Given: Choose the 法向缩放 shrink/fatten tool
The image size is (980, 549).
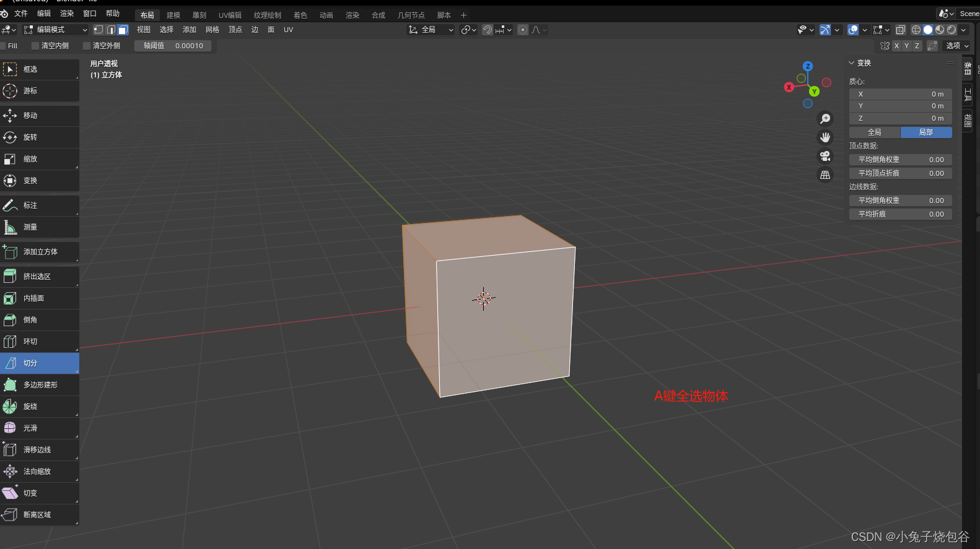Looking at the screenshot, I should pos(40,472).
